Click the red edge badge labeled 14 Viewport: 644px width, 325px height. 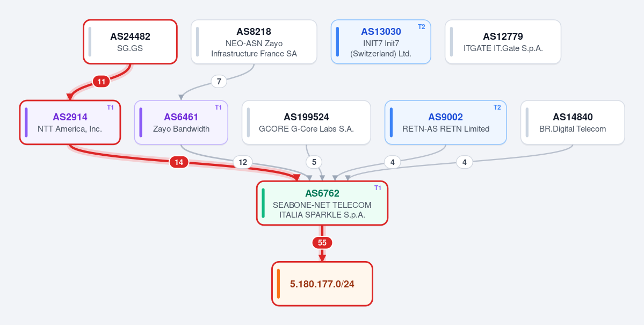click(x=179, y=162)
